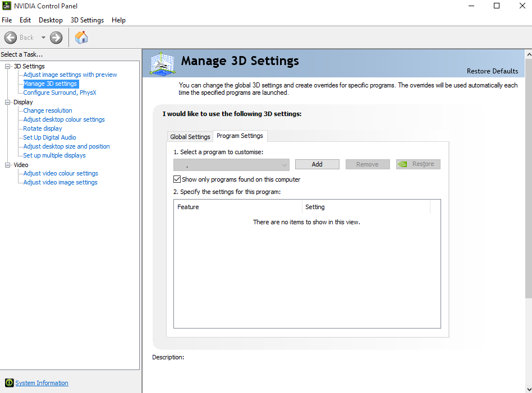Open the 3D Settings menu
Screen dimensions: 532x393
point(87,20)
